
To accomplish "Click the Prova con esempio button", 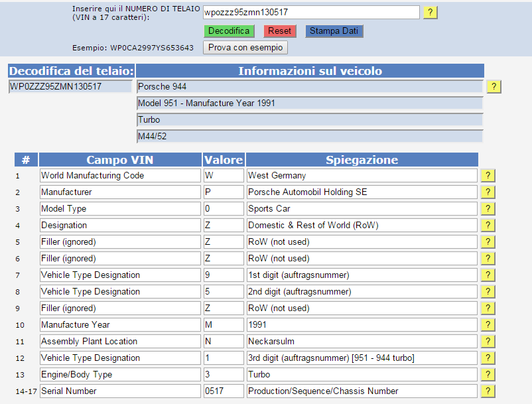I will [x=245, y=48].
